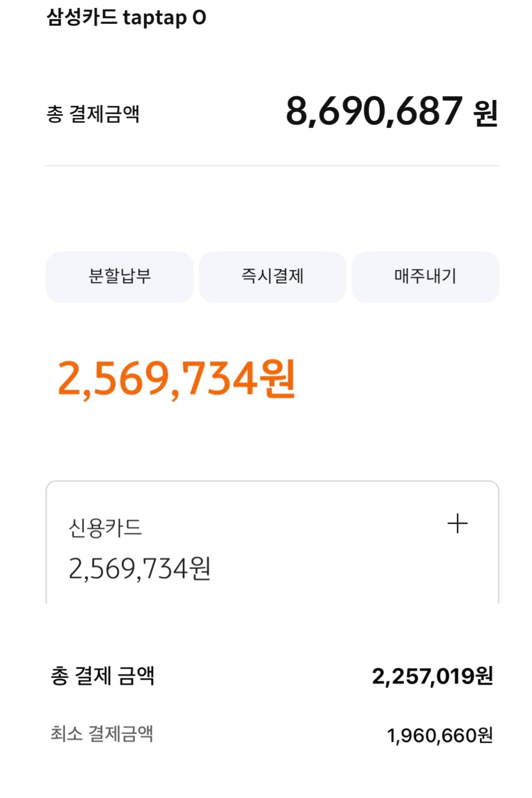This screenshot has height=798, width=532.
Task: Tap the bold 총 결제 금액 label
Action: pyautogui.click(x=102, y=676)
